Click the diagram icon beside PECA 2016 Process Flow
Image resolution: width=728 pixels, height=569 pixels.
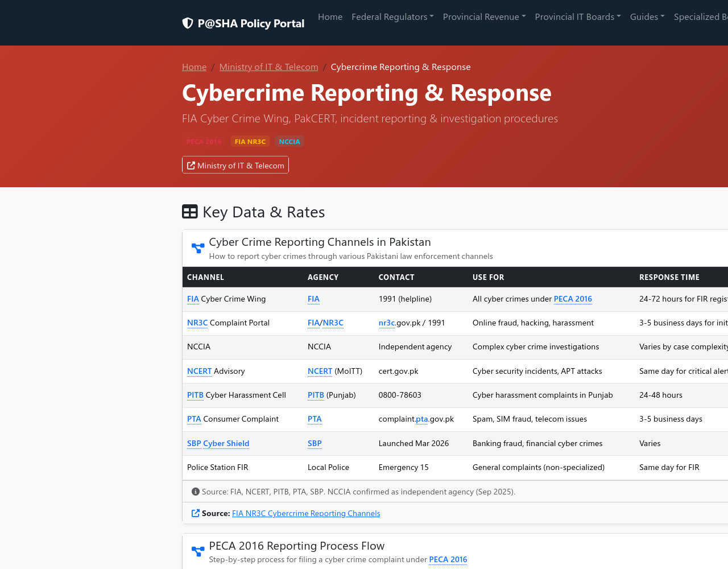(198, 551)
